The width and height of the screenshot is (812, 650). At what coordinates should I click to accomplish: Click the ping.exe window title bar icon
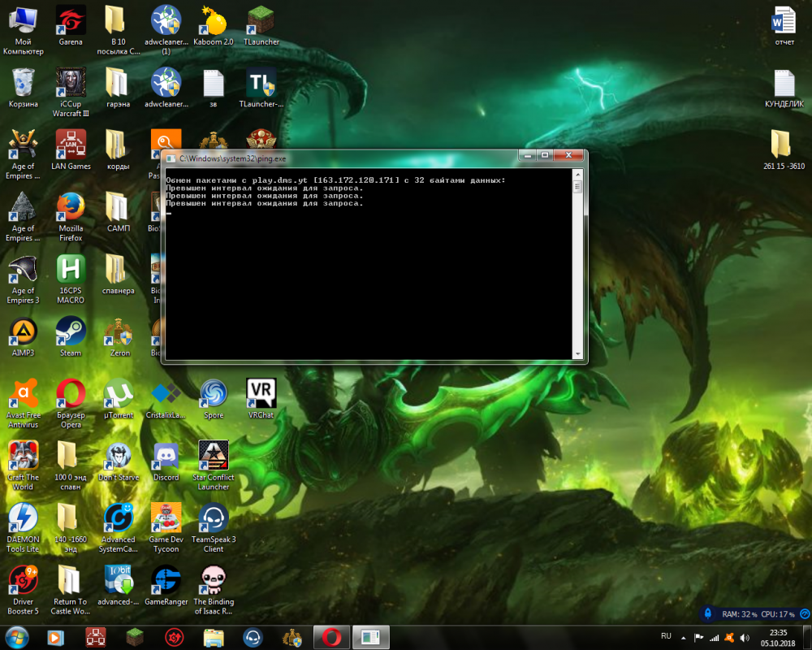pos(171,158)
